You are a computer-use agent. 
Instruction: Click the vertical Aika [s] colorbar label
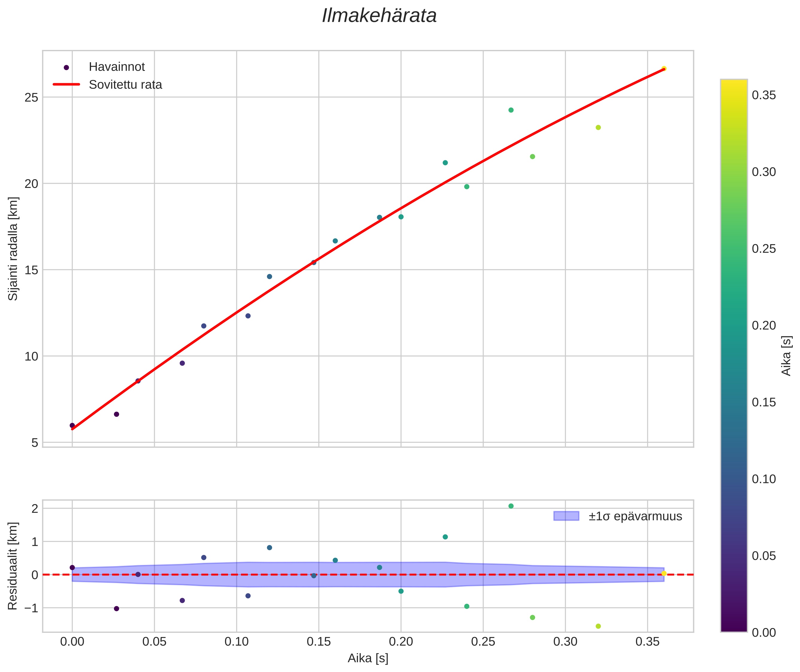point(787,355)
